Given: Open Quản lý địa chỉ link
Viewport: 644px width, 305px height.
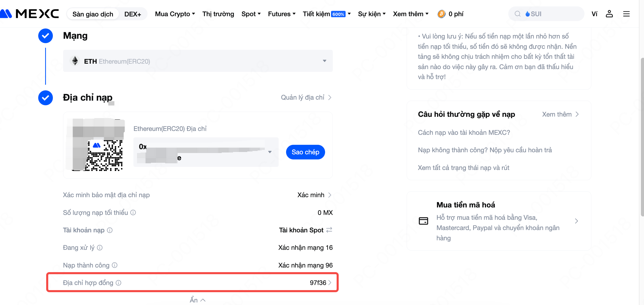Looking at the screenshot, I should (x=306, y=98).
